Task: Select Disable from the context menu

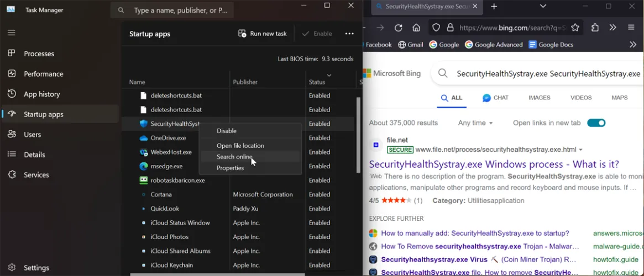Action: coord(227,131)
